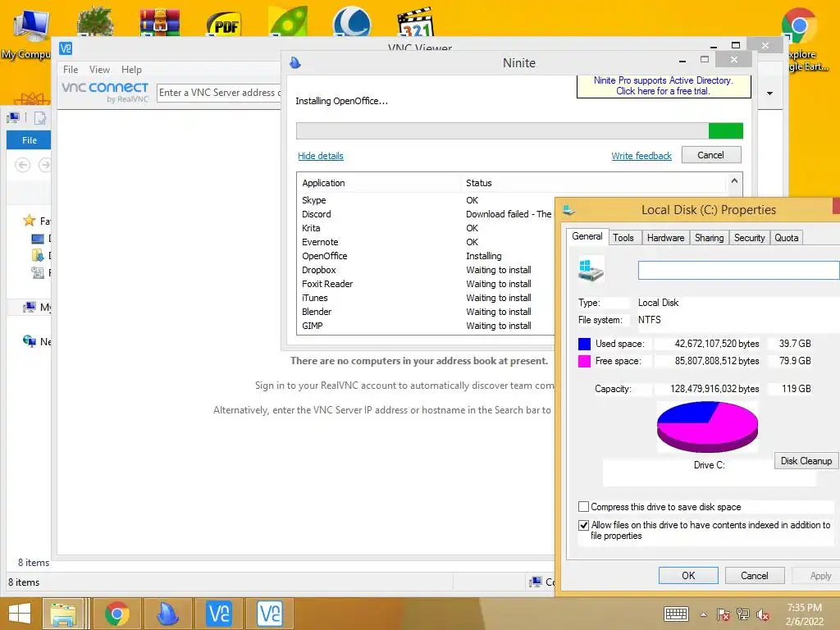
Task: Uncheck Allow files to have contents indexed
Action: [584, 525]
